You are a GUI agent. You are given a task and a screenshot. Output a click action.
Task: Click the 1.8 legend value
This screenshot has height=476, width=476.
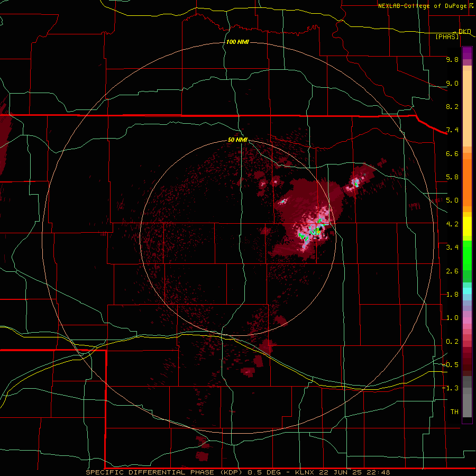click(452, 295)
